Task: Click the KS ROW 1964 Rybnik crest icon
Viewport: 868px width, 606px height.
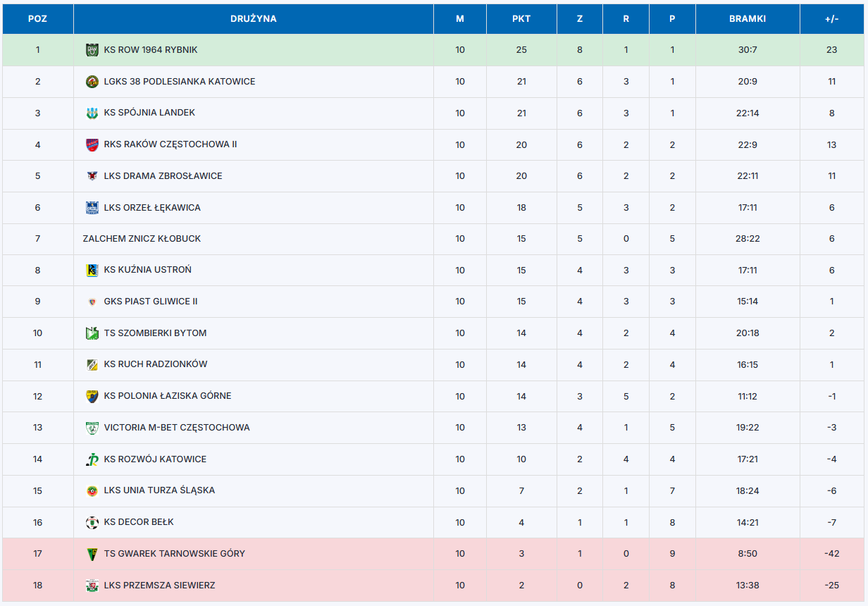Action: 92,50
